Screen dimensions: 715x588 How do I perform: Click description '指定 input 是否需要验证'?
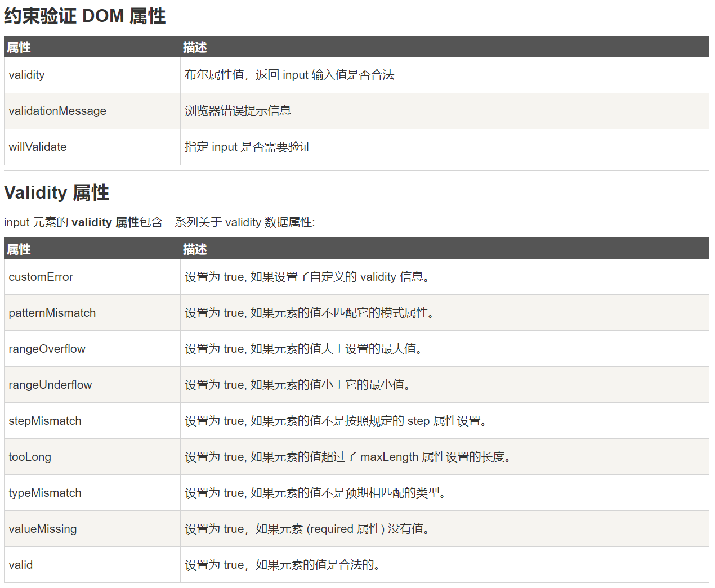pyautogui.click(x=248, y=147)
